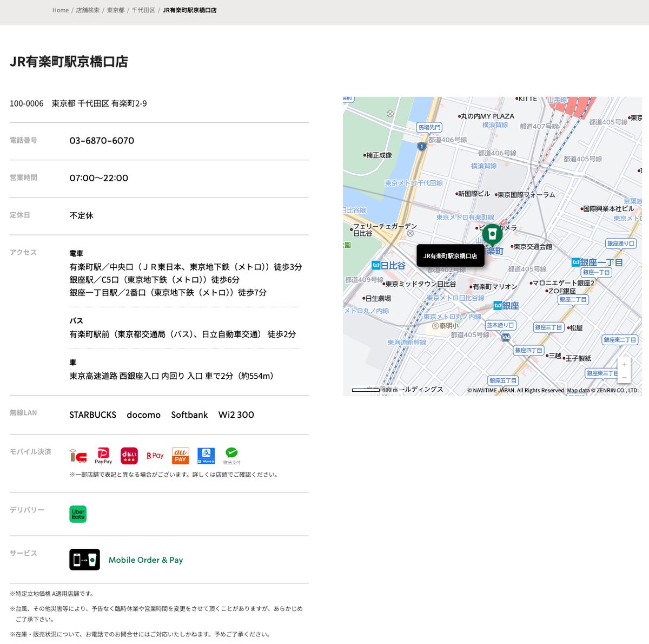Image resolution: width=649 pixels, height=644 pixels.
Task: Click the current page breadcrumb JR有楽町駅京橋口店
Action: 190,10
